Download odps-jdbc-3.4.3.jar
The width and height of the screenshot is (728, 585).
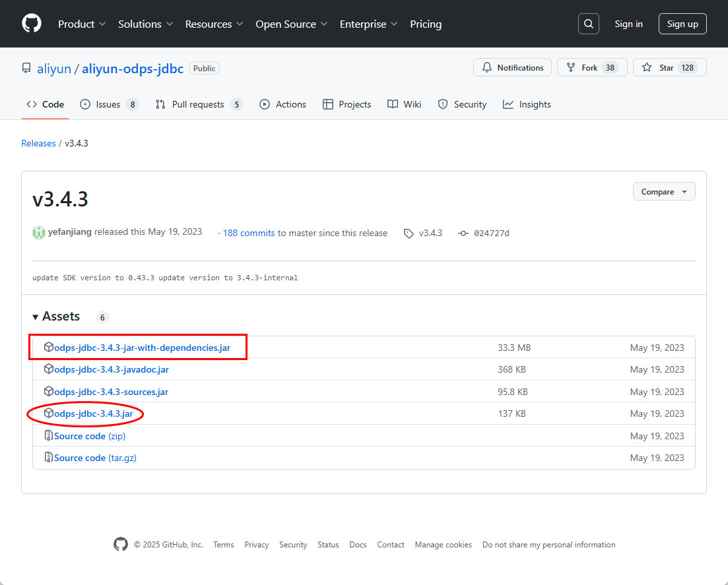point(94,414)
